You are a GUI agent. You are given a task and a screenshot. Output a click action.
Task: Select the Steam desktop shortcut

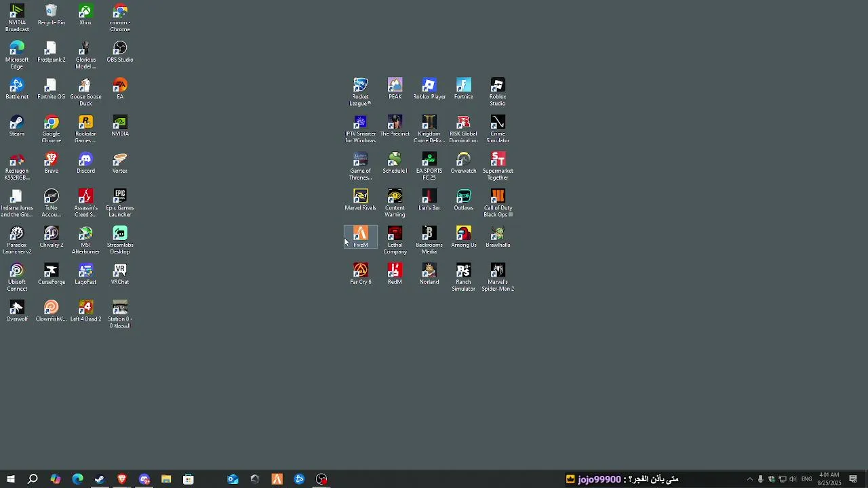click(x=17, y=126)
